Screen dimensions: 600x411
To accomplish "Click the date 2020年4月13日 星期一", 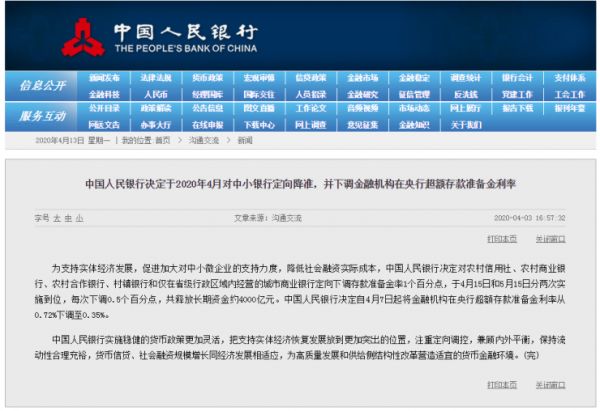I will point(72,140).
